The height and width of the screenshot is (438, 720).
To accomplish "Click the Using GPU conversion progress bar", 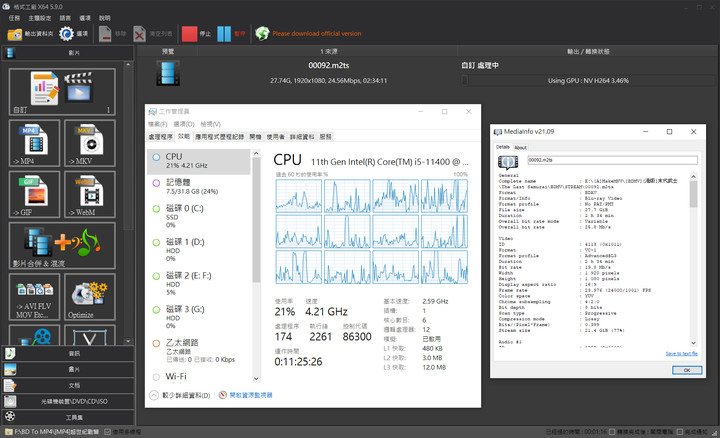I will 588,81.
